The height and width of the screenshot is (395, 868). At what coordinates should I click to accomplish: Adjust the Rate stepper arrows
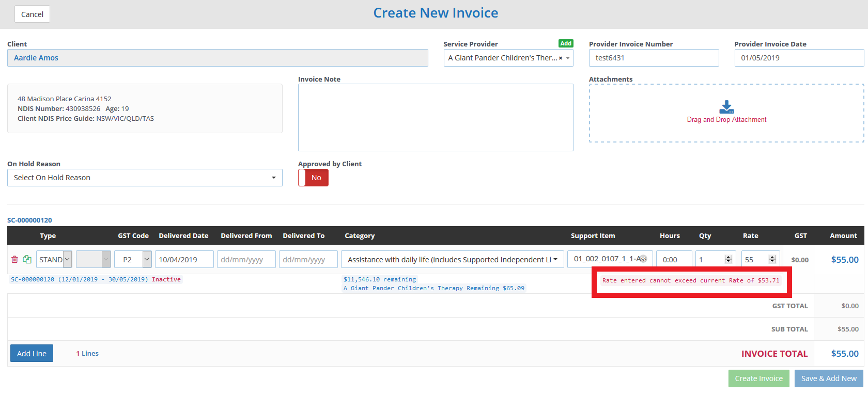772,259
